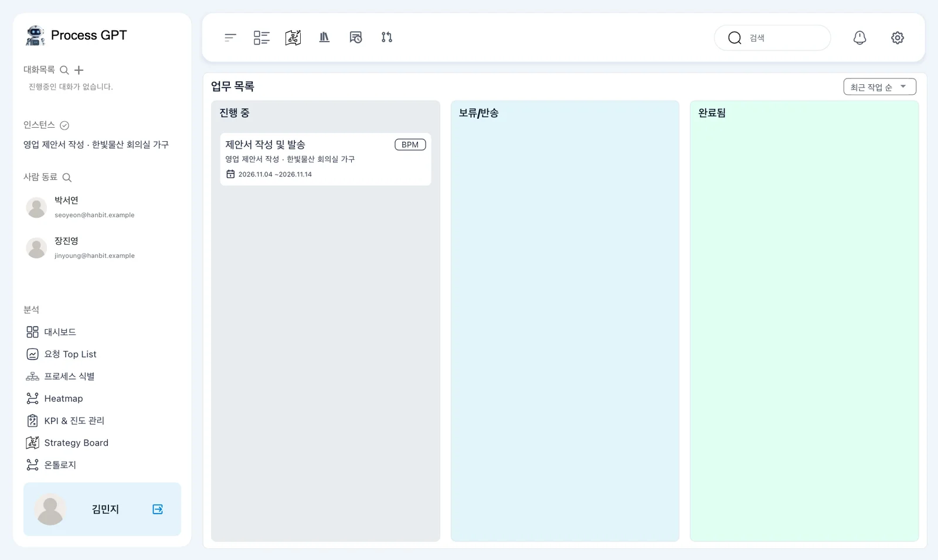Open Heatmap in the analysis menu
The height and width of the screenshot is (560, 938).
55,398
